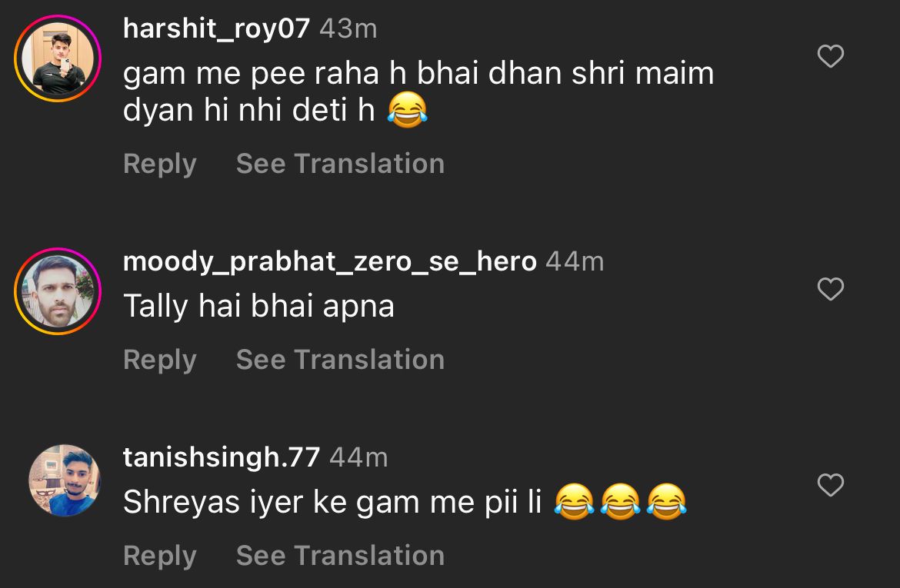
Task: Click the tanishsingh.77 username
Action: (221, 457)
